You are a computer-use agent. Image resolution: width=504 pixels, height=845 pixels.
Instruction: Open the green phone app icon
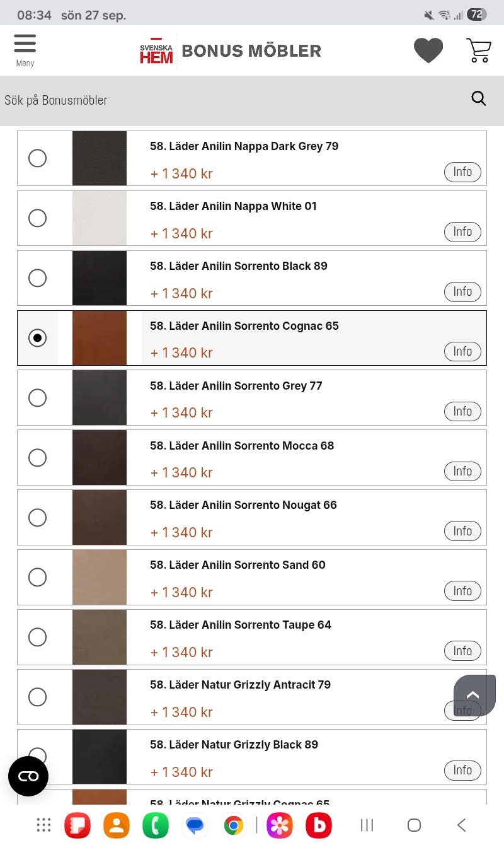[x=156, y=825]
